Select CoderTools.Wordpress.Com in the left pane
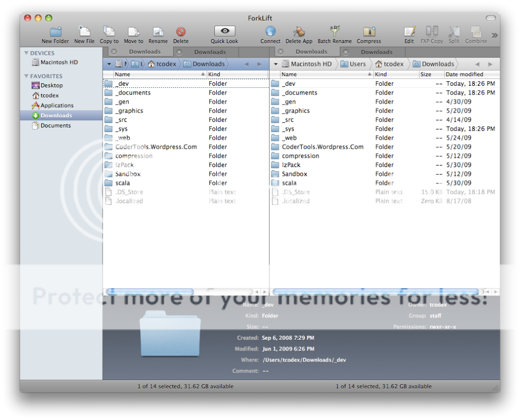 186,147
